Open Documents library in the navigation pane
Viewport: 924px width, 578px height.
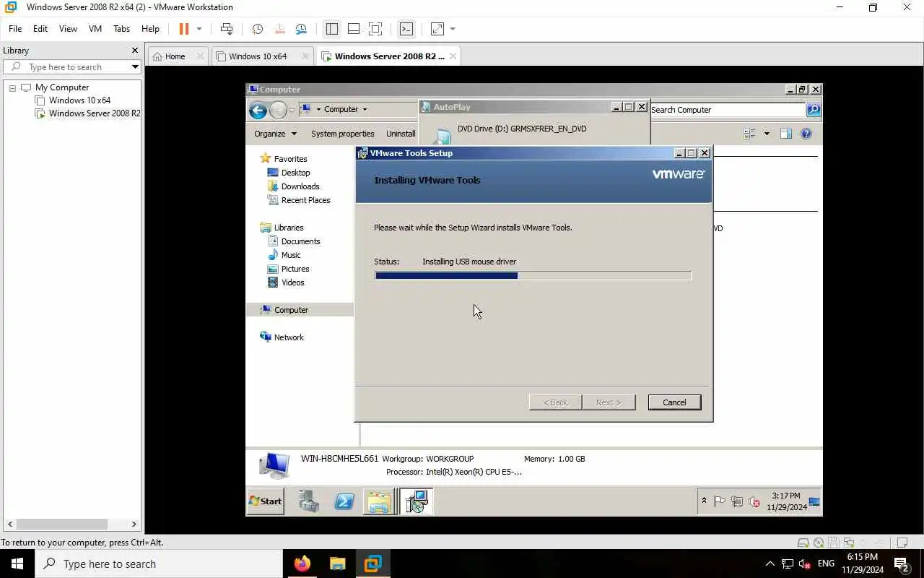point(294,241)
